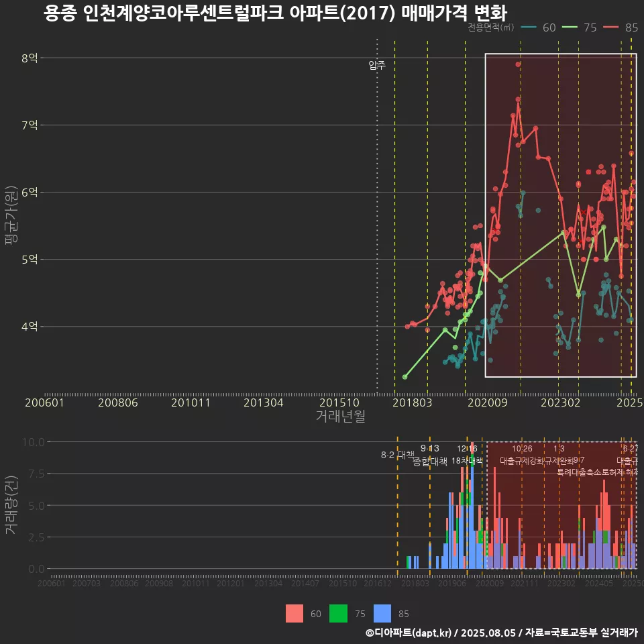This screenshot has width=644, height=644.
Task: Click 202009 on the price chart axis
Action: 488,402
